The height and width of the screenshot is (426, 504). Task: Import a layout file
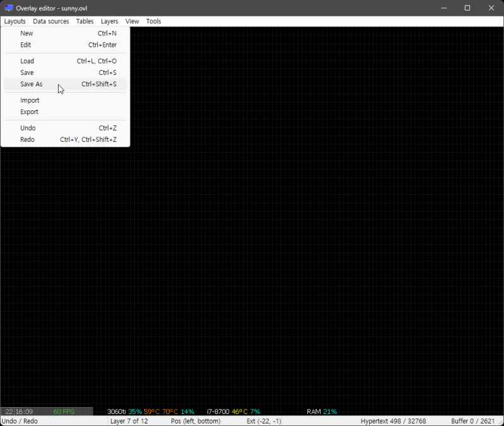(x=30, y=100)
